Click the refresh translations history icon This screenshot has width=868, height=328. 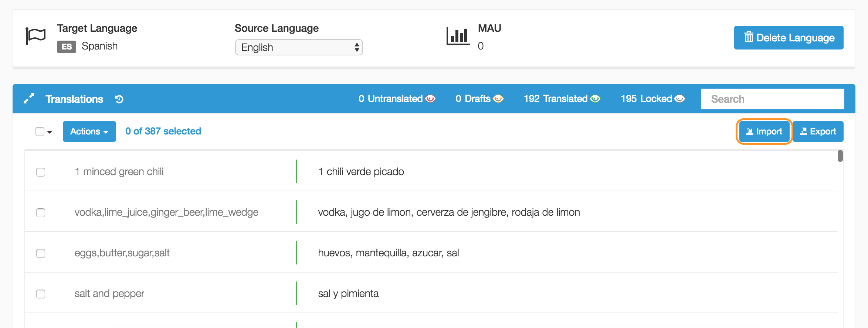[119, 99]
